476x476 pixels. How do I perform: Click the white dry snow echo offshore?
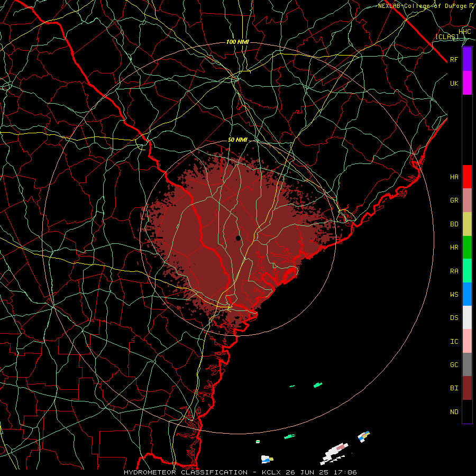[x=333, y=454]
